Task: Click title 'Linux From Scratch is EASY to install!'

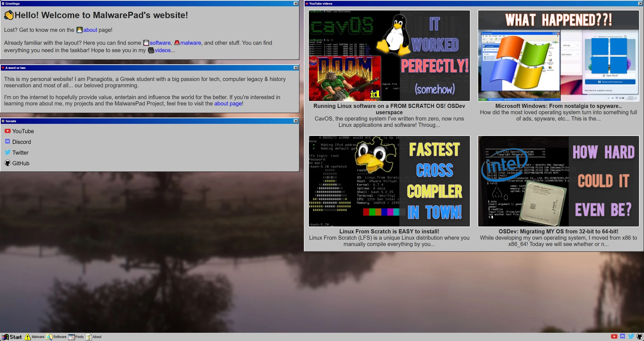Action: [389, 231]
